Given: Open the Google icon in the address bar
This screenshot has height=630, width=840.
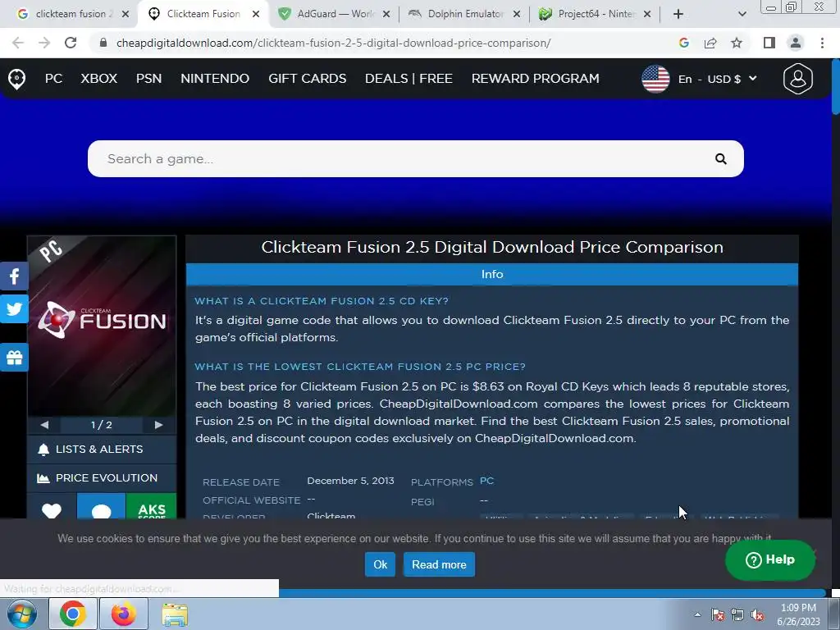Looking at the screenshot, I should coord(683,43).
